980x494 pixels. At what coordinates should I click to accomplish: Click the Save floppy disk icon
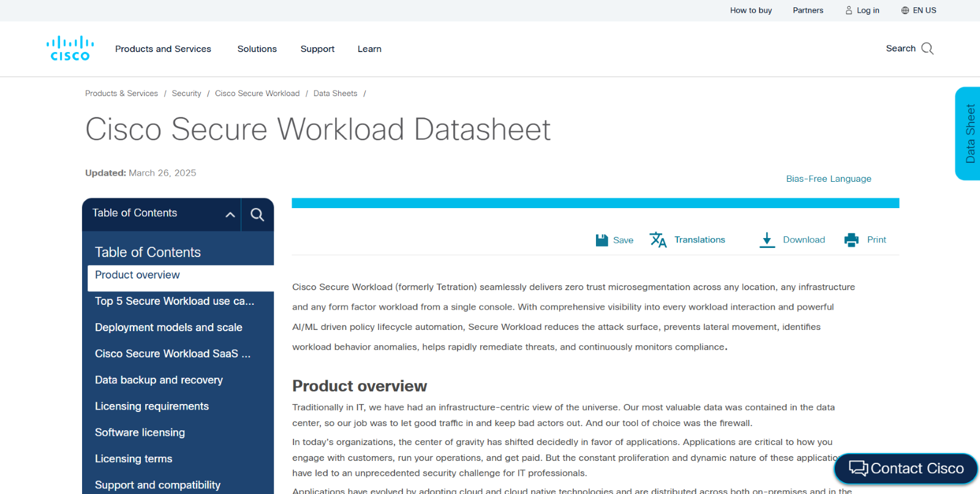pyautogui.click(x=601, y=240)
